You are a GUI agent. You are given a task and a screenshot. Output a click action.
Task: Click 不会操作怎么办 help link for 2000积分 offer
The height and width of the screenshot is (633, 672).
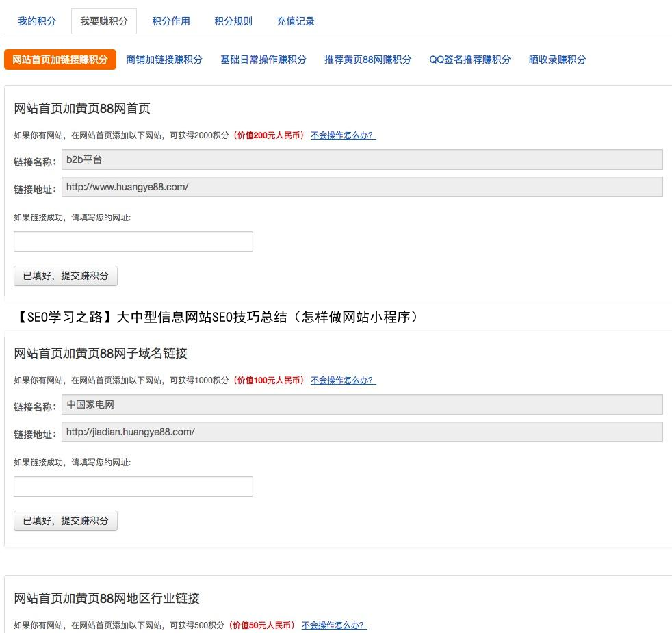(x=343, y=135)
